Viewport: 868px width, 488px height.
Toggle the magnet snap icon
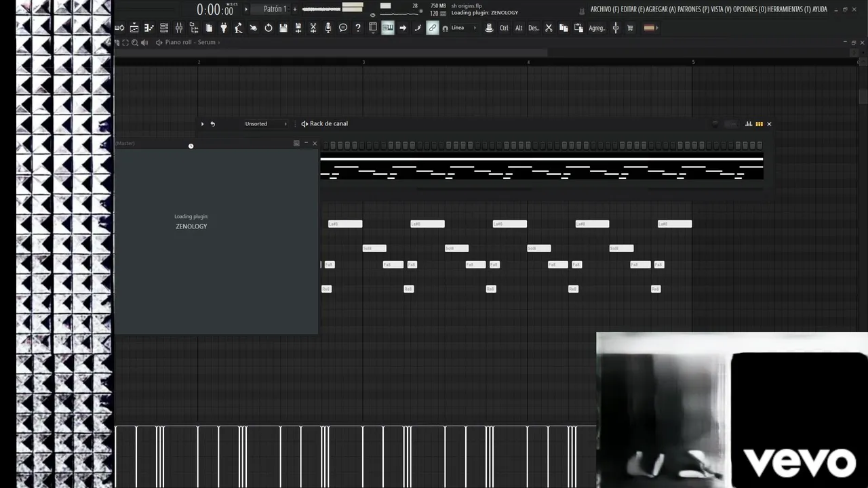[x=445, y=28]
